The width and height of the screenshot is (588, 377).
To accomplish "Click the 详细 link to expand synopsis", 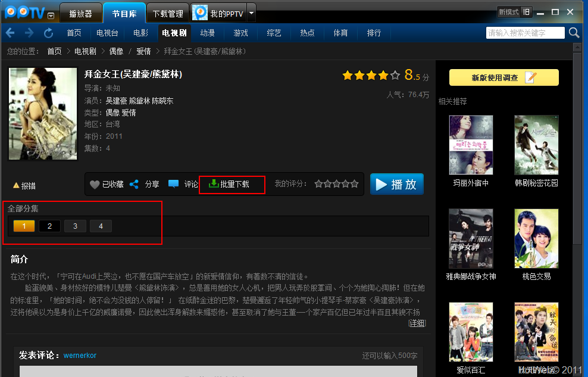I will click(417, 323).
